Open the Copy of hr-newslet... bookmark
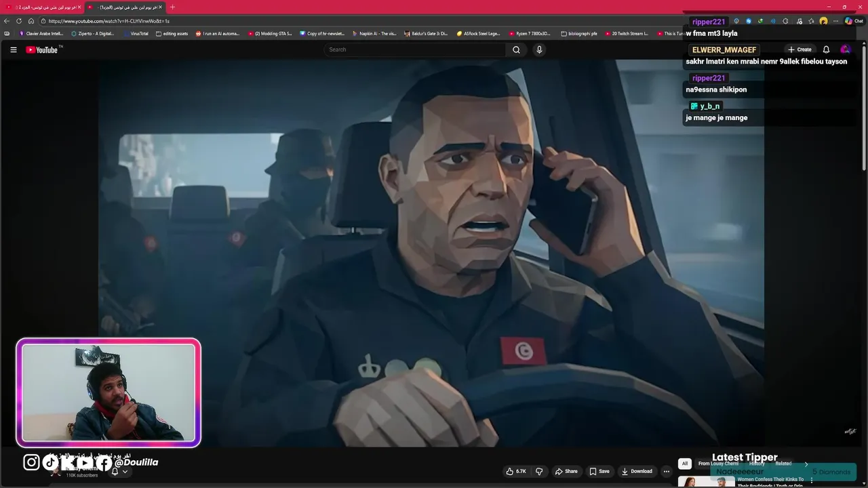Screen dimensions: 868x488 [x=322, y=33]
